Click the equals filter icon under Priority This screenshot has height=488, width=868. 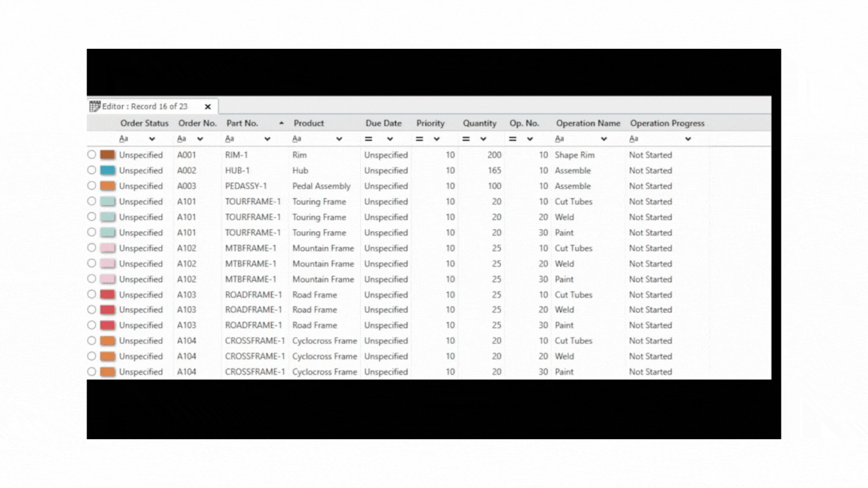(420, 139)
